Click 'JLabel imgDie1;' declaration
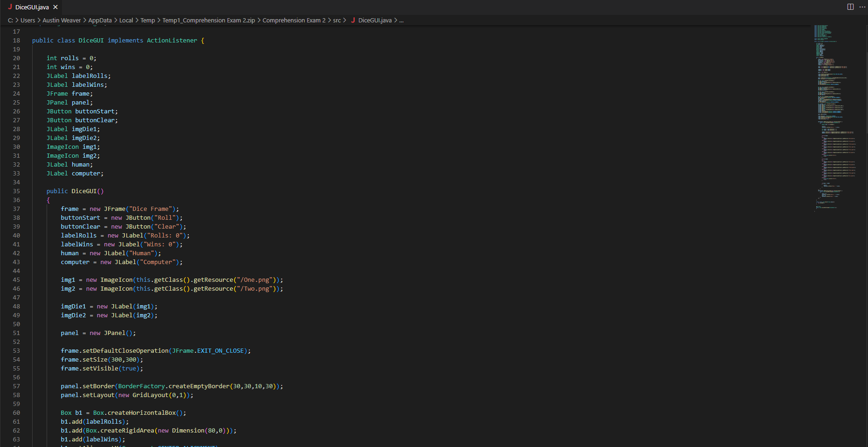The image size is (868, 447). pos(73,129)
